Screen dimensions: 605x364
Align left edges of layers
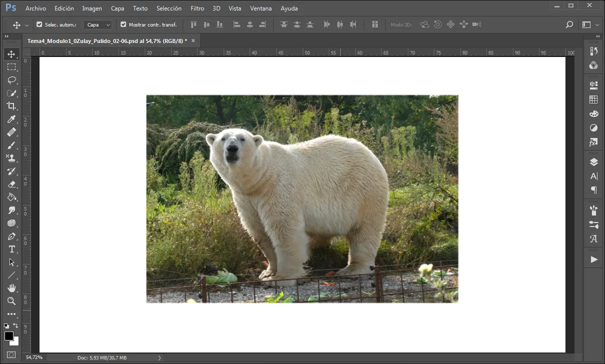pyautogui.click(x=237, y=24)
